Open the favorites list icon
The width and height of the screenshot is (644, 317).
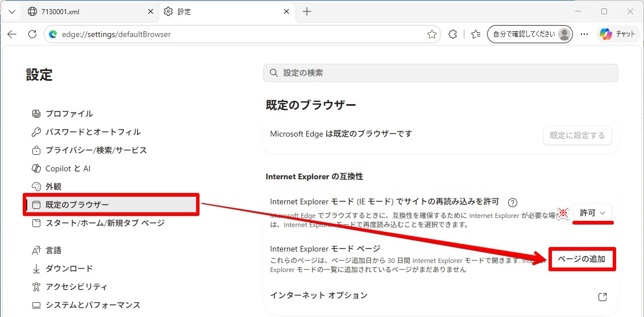coord(476,35)
